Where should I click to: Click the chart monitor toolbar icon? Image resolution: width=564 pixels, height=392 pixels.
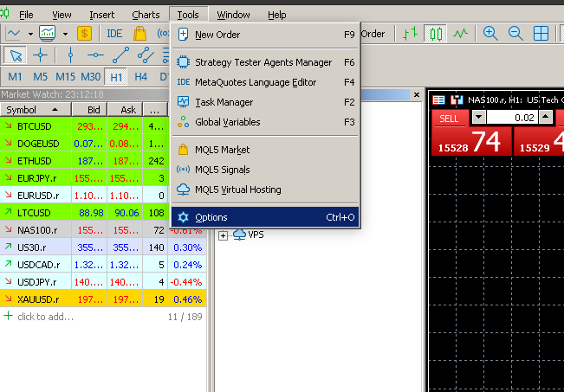[x=47, y=34]
